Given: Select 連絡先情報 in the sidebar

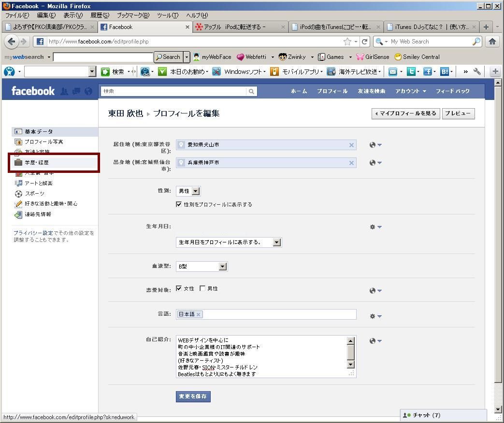Looking at the screenshot, I should coord(54,214).
